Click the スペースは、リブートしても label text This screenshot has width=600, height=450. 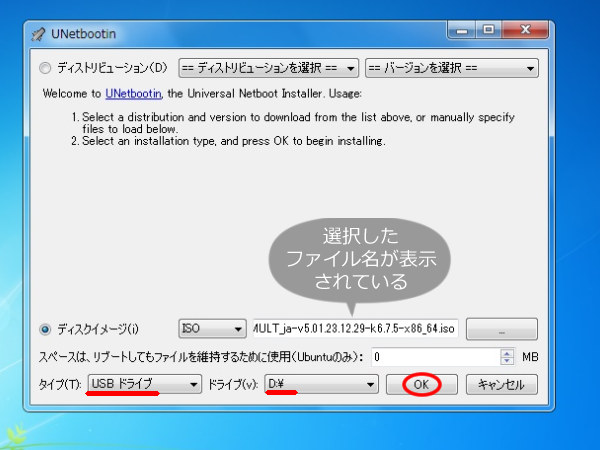pyautogui.click(x=201, y=357)
